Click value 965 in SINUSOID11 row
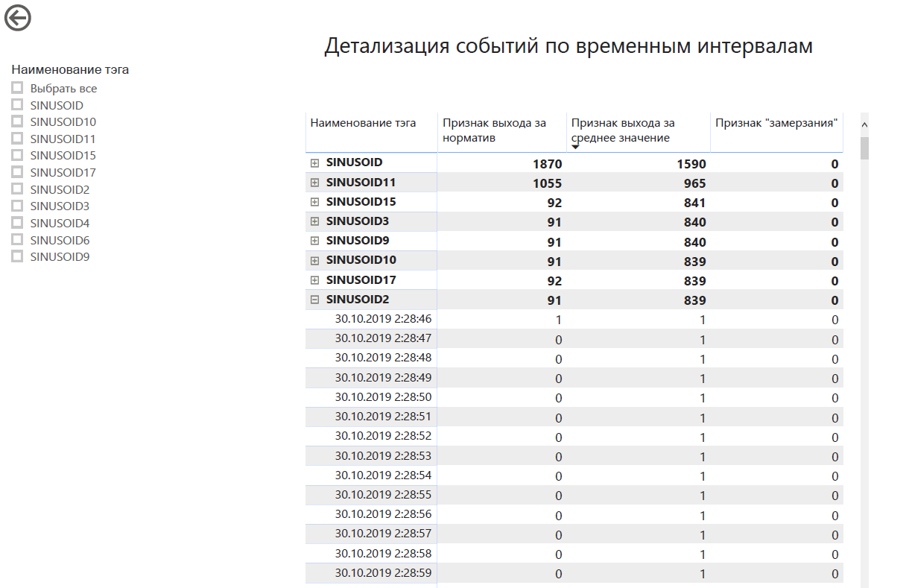 pyautogui.click(x=694, y=183)
